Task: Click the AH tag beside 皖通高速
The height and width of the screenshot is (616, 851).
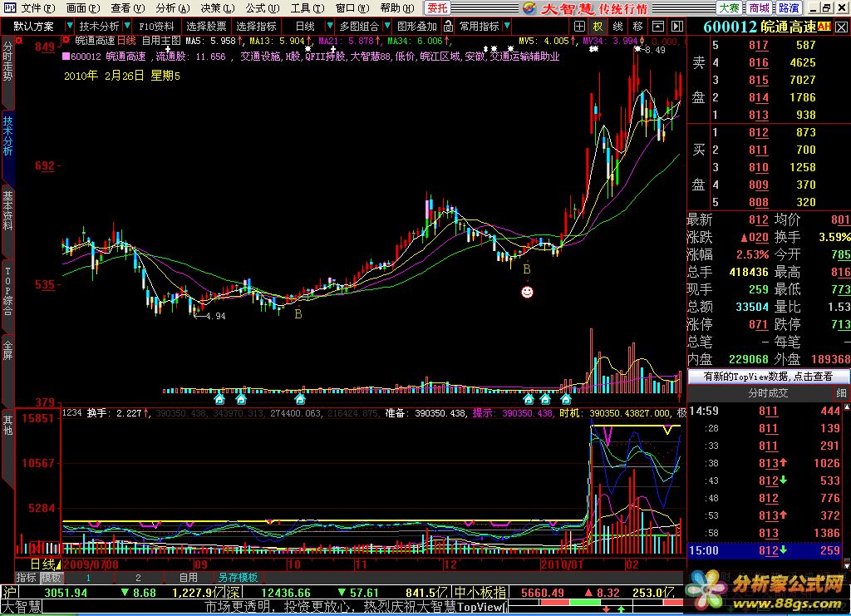Action: (x=824, y=26)
